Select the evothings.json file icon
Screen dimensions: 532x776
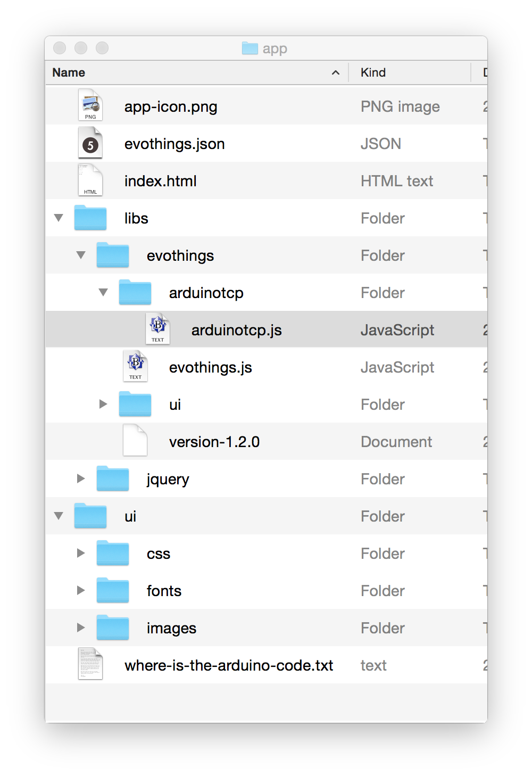pyautogui.click(x=90, y=143)
